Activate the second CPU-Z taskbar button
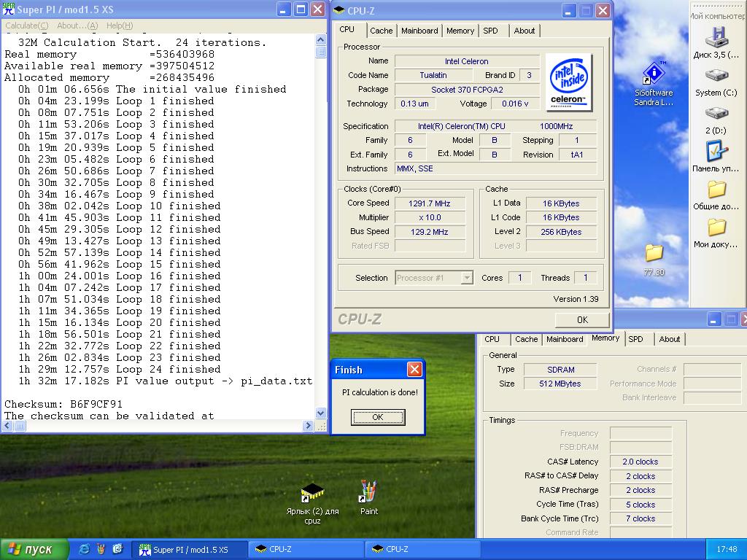Screen dimensions: 747x560 coord(422,550)
